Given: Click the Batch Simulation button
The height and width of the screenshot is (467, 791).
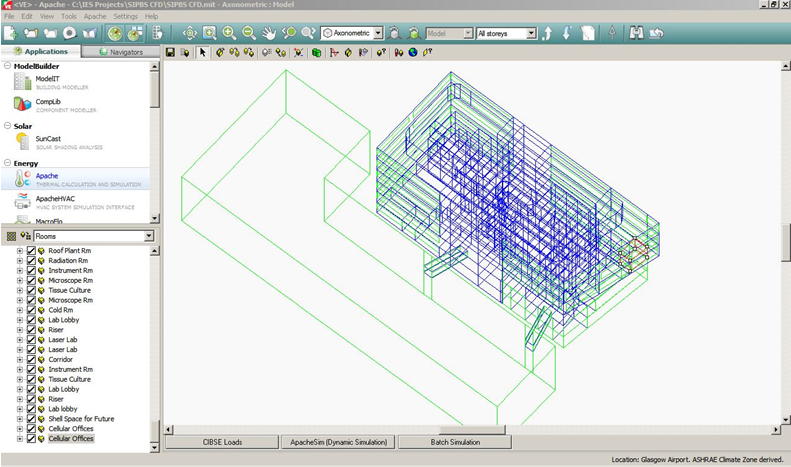Looking at the screenshot, I should [x=454, y=442].
